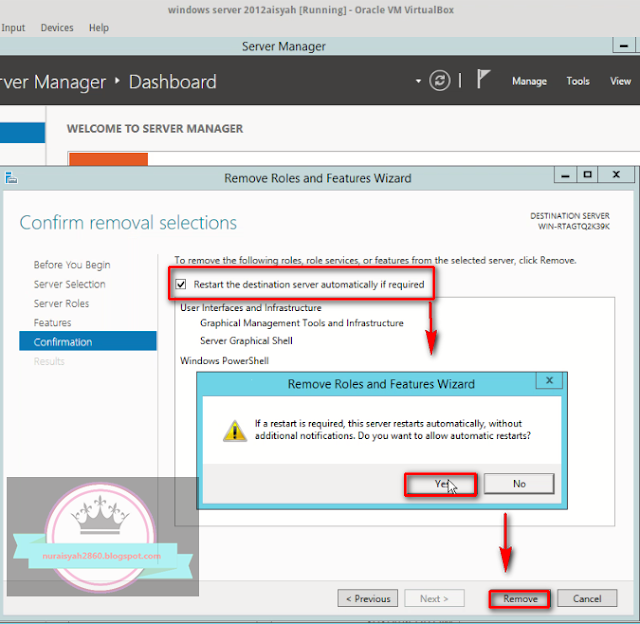The height and width of the screenshot is (624, 640).
Task: Click the warning icon in dialog
Action: (x=235, y=431)
